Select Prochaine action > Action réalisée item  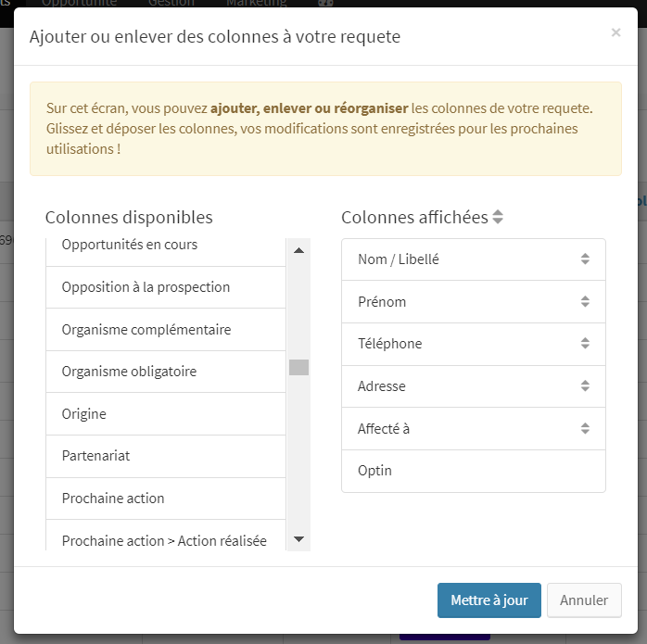pos(166,536)
